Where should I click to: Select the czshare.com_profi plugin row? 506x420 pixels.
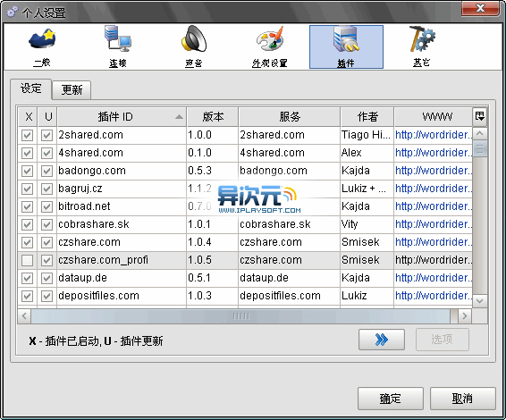(245, 260)
